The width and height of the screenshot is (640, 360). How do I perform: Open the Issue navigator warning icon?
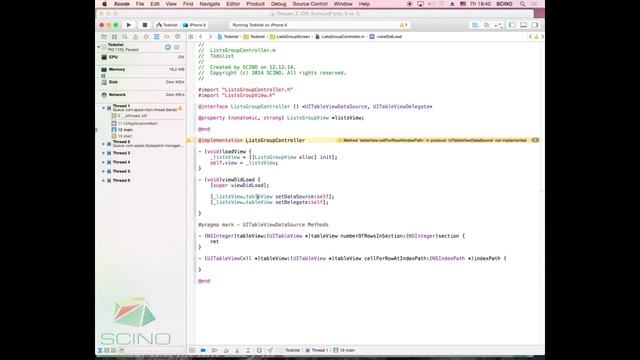pos(136,37)
